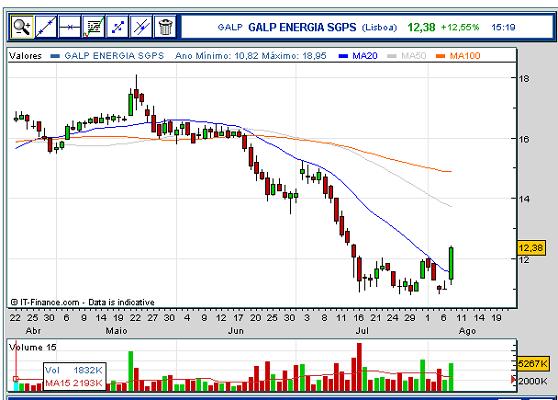Click the (Lisboa) exchange label
The height and width of the screenshot is (400, 558).
point(379,27)
